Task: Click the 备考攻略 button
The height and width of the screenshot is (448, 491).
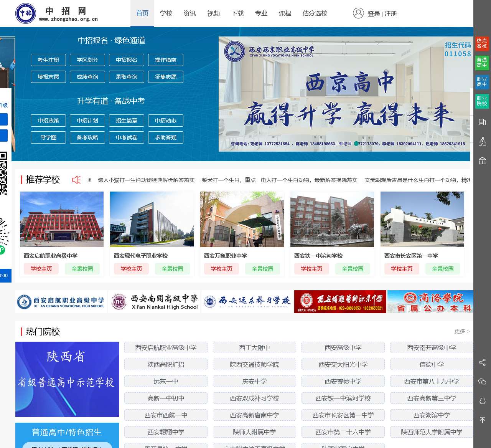Action: pyautogui.click(x=87, y=137)
